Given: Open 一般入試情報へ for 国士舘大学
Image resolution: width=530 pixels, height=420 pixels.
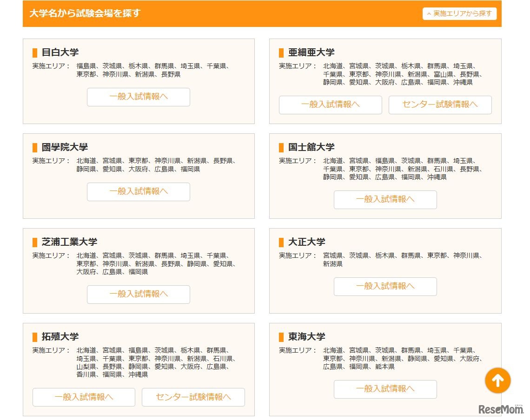Looking at the screenshot, I should [385, 200].
